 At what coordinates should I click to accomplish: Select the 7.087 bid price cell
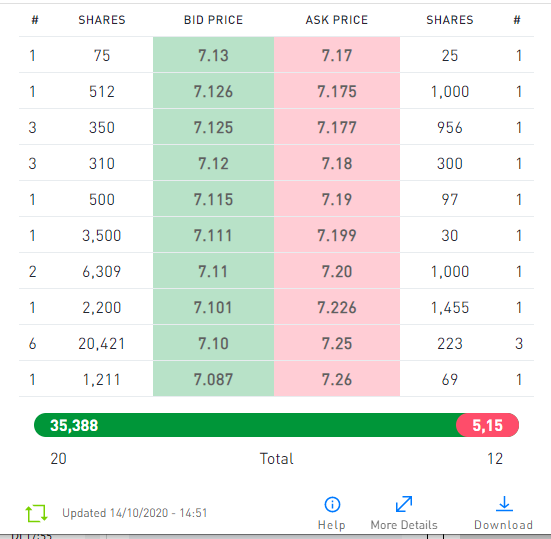pyautogui.click(x=213, y=379)
